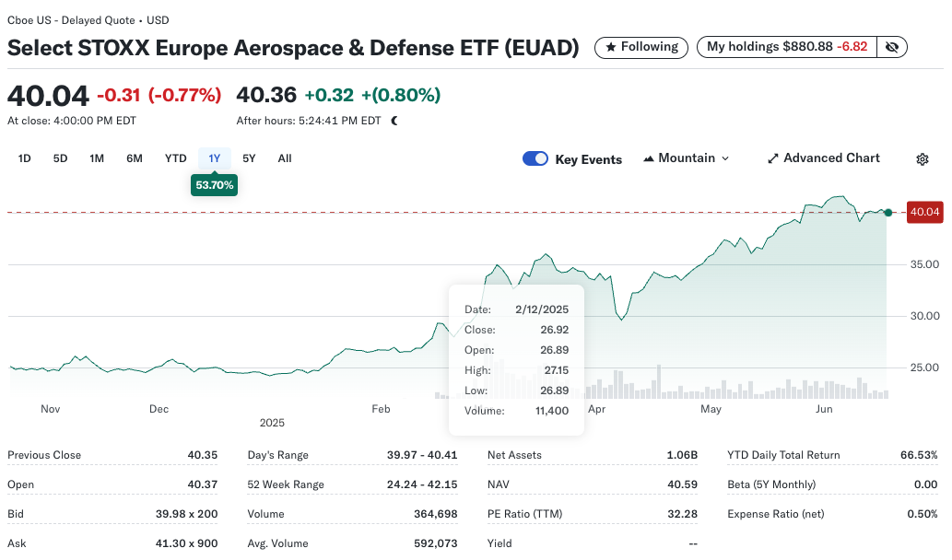Click the Following button
Viewport: 952px width, 560px height.
tap(641, 46)
